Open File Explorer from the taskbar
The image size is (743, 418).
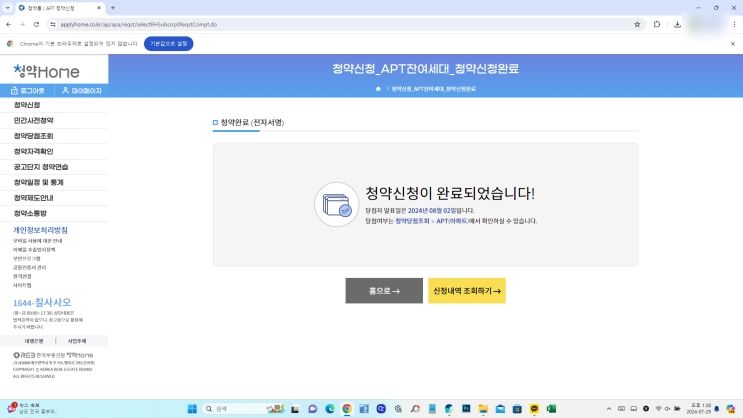click(x=483, y=409)
